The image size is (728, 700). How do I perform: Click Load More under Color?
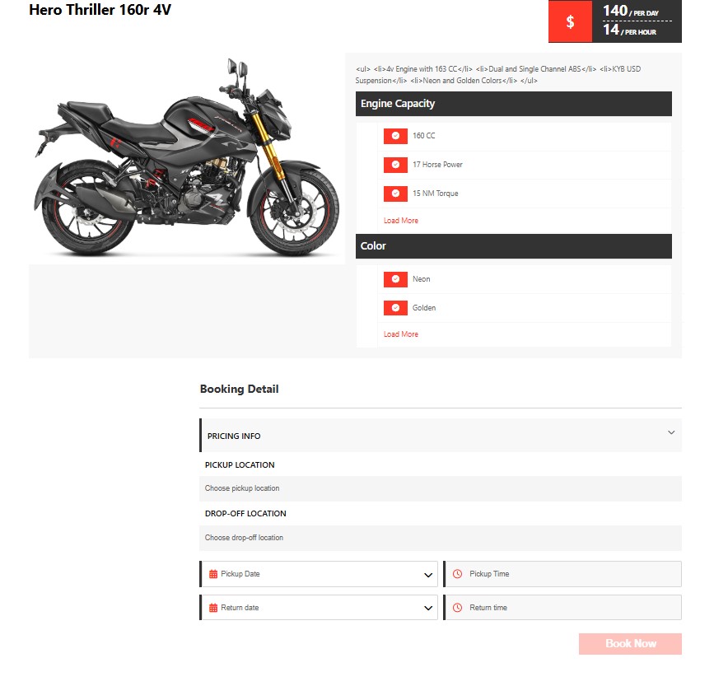[x=401, y=334]
